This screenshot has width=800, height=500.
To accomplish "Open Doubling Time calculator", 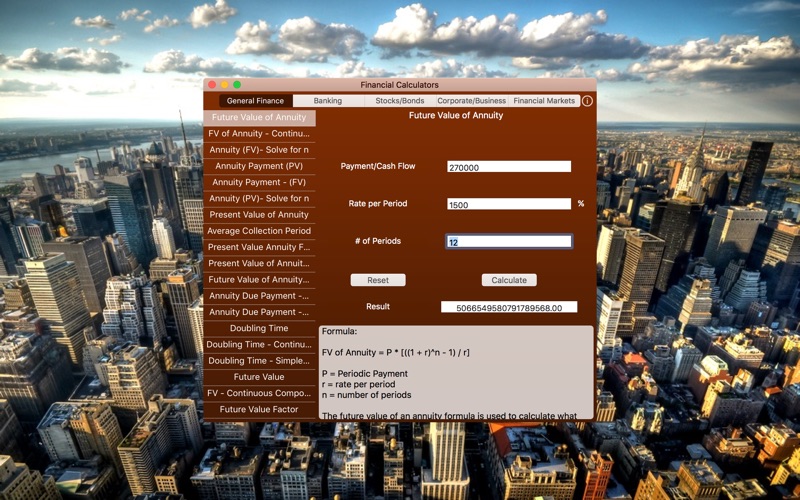I will coord(259,328).
